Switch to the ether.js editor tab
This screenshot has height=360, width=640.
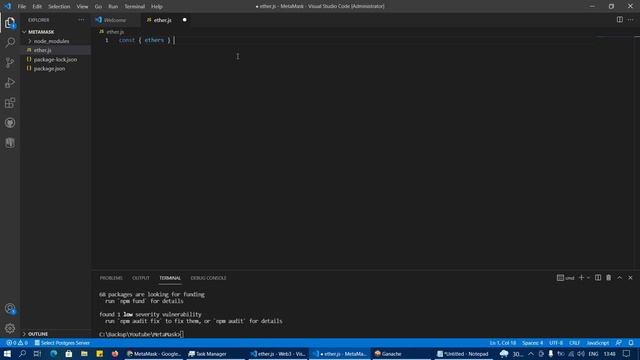pos(162,20)
